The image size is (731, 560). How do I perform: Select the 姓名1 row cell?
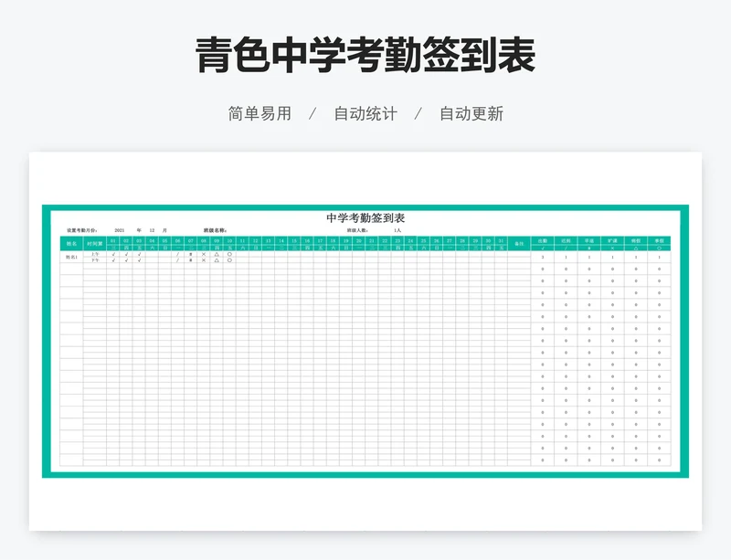tap(71, 257)
